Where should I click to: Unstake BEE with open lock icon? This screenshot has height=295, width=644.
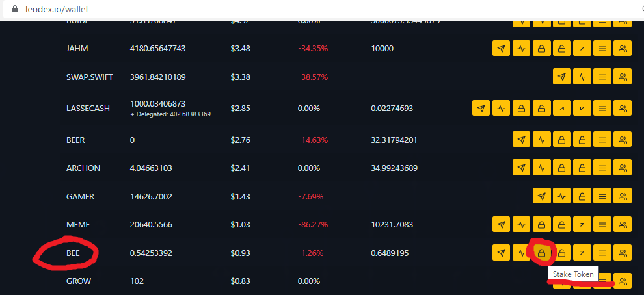[561, 253]
